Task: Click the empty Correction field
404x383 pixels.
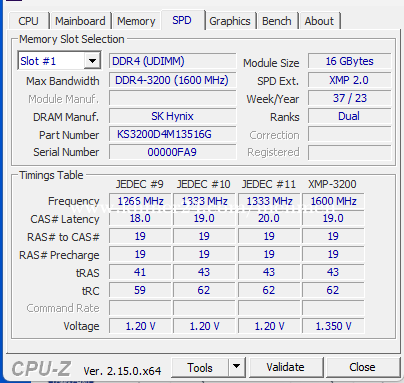Action: 349,134
